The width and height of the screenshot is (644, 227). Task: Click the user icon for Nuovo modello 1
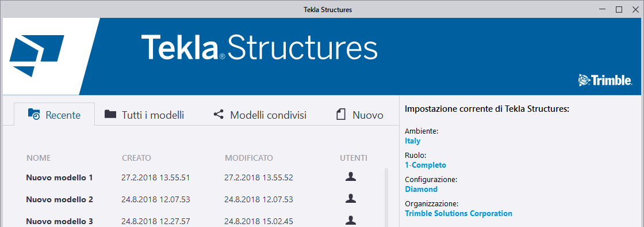[x=350, y=177]
